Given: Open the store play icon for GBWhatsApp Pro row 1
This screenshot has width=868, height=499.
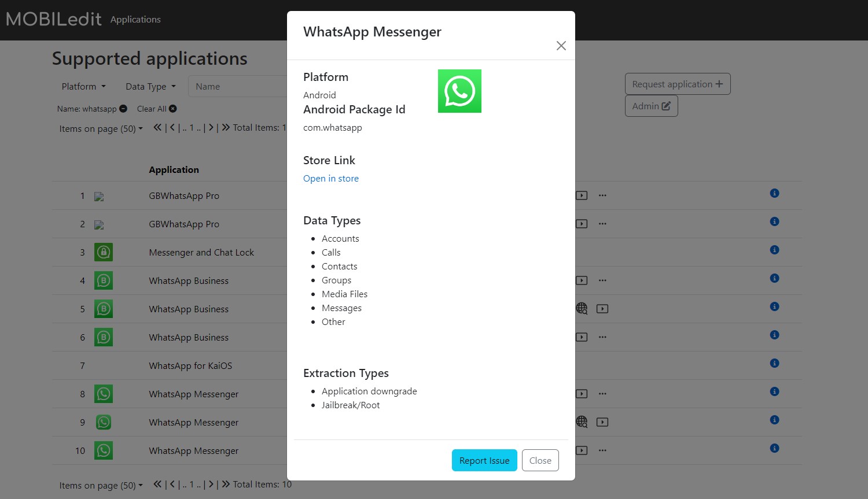Looking at the screenshot, I should [x=582, y=195].
